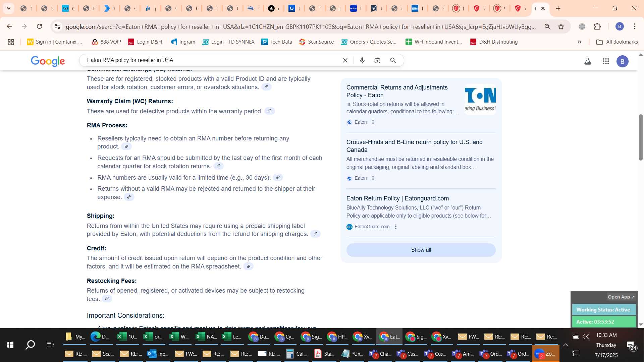Open the All Bookmarks folder
This screenshot has width=644, height=362.
617,42
